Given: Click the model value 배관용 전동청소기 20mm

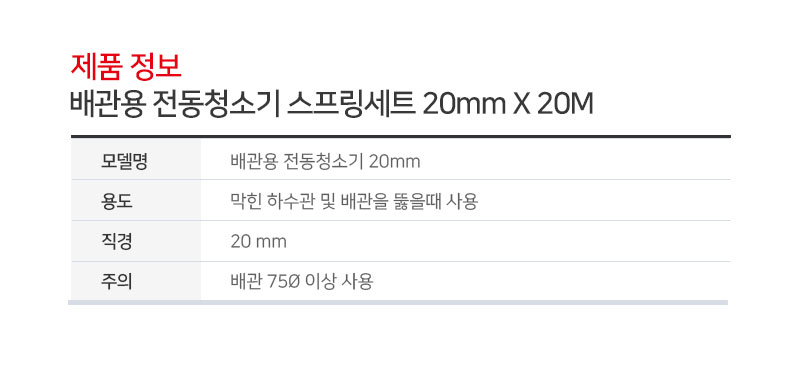Looking at the screenshot, I should 326,162.
